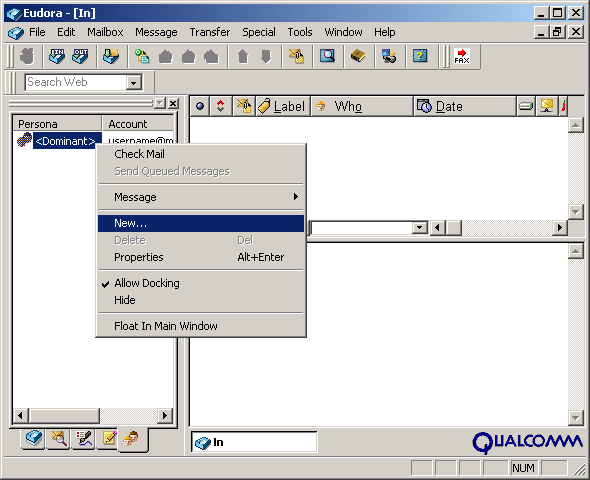Screen dimensions: 590x480
Task: Open the In mailbox toolbar icon
Action: point(57,56)
